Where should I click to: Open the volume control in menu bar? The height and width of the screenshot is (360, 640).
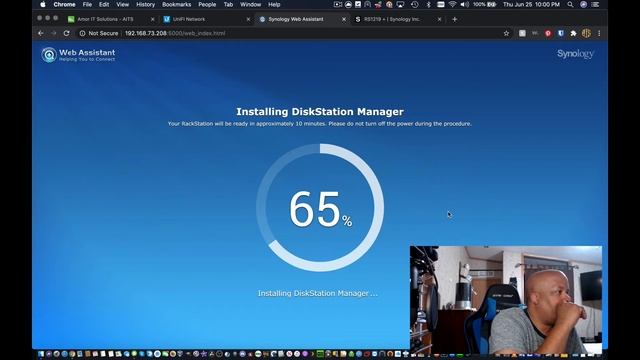point(464,4)
